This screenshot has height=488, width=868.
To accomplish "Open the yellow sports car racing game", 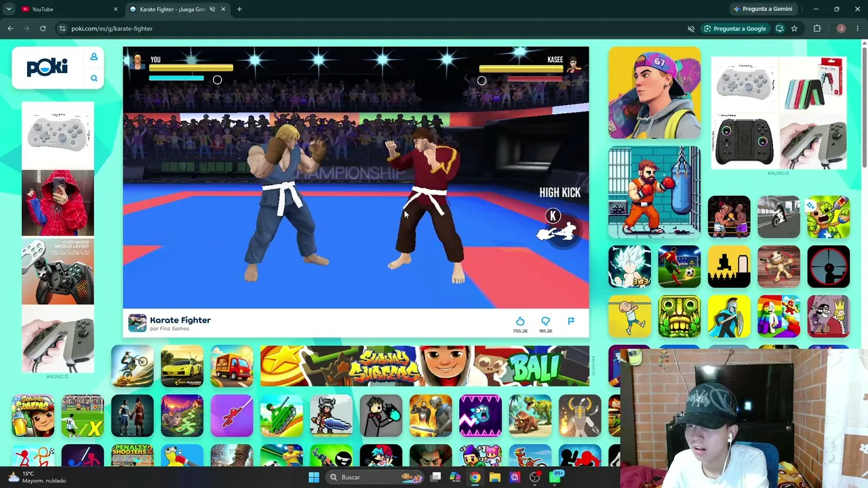I will pos(182,366).
